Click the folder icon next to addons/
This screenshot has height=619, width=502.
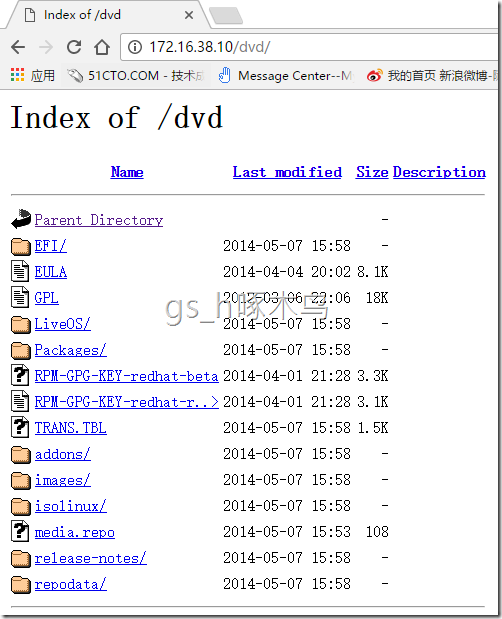click(x=21, y=455)
